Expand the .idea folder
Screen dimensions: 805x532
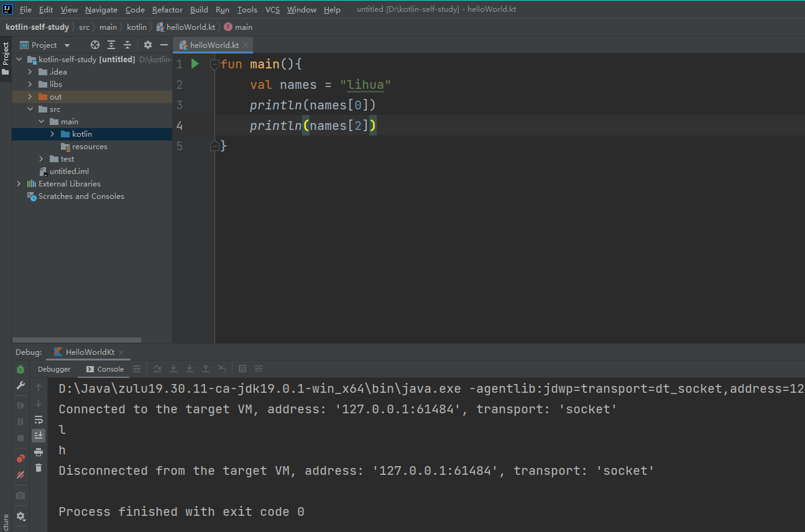click(x=30, y=72)
